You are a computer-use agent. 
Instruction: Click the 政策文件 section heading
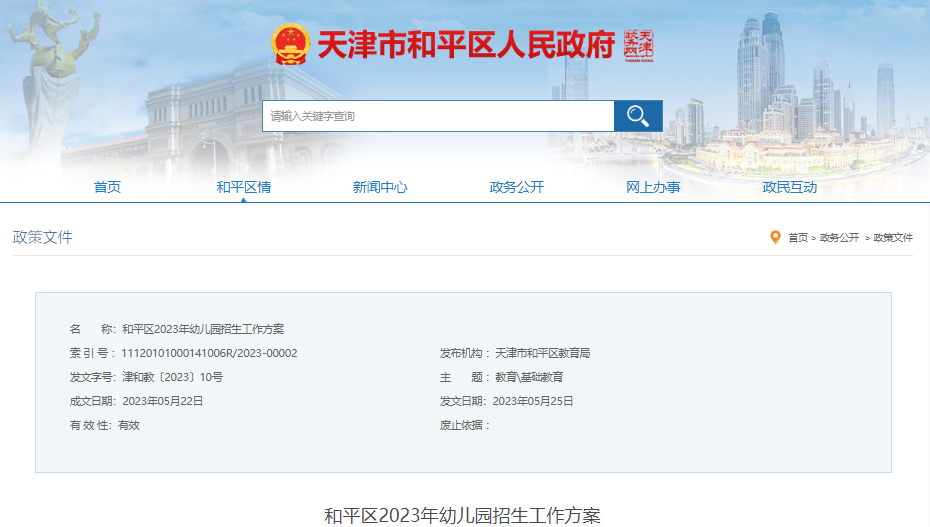[43, 237]
